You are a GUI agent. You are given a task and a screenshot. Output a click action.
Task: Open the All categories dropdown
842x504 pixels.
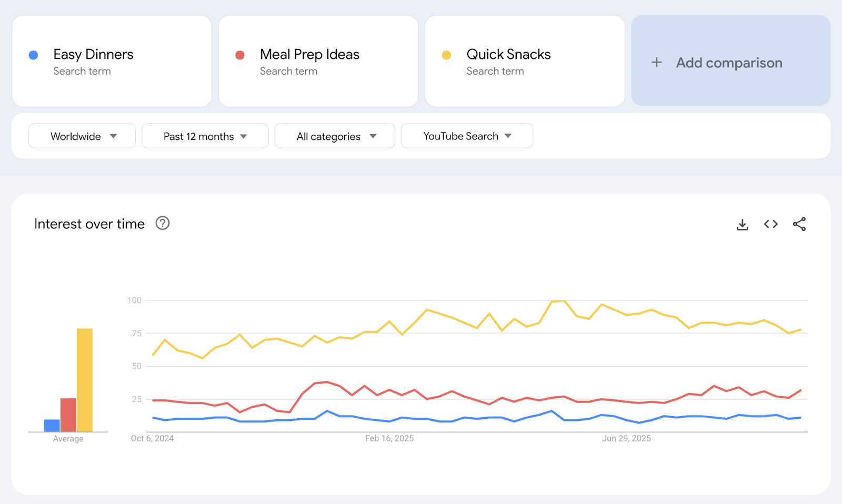click(335, 136)
